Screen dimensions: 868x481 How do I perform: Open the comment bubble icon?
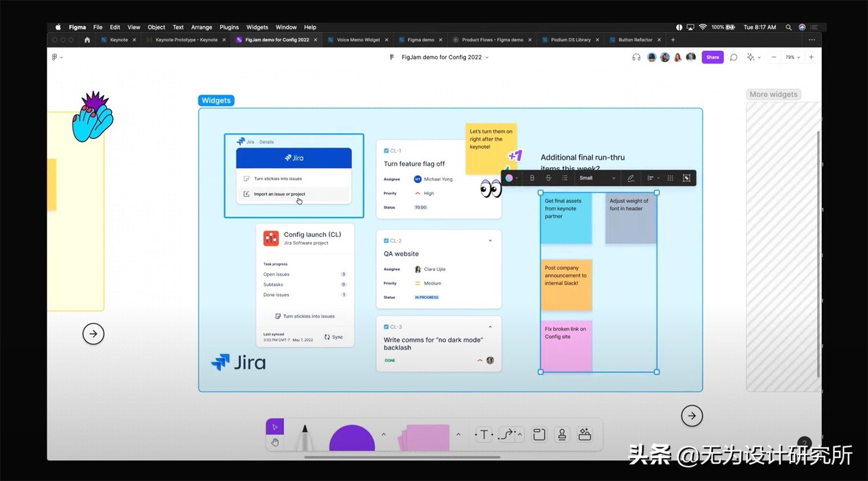click(733, 57)
